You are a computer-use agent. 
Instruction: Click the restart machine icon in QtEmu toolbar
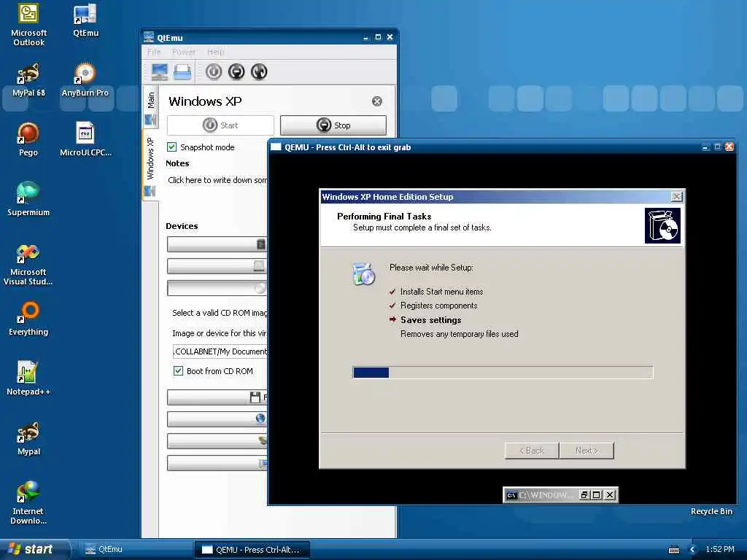tap(259, 72)
